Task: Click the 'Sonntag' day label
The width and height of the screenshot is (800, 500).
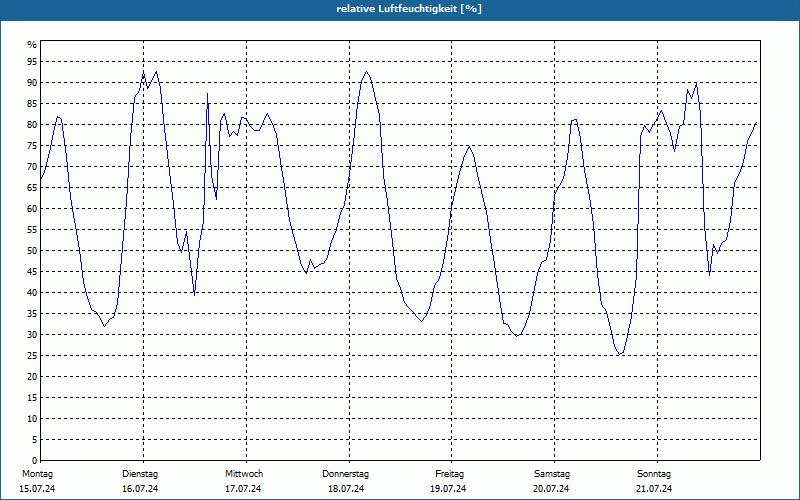Action: [654, 474]
